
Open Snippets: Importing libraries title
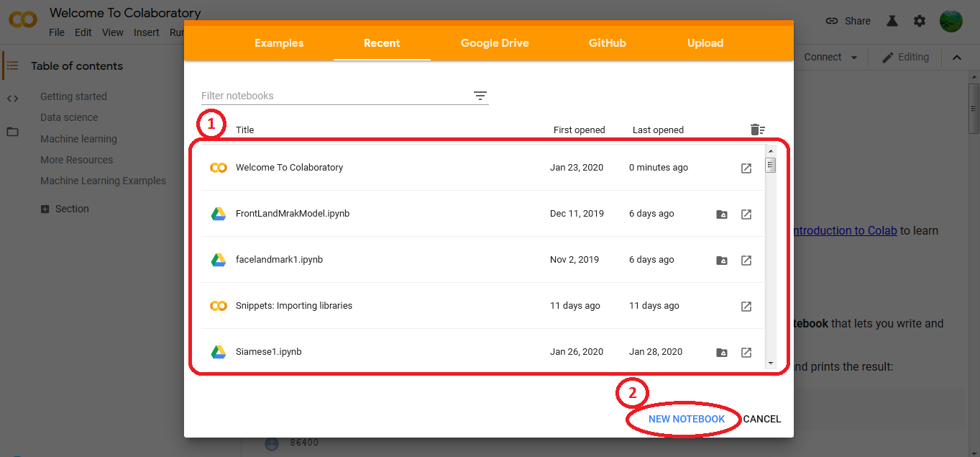point(294,306)
